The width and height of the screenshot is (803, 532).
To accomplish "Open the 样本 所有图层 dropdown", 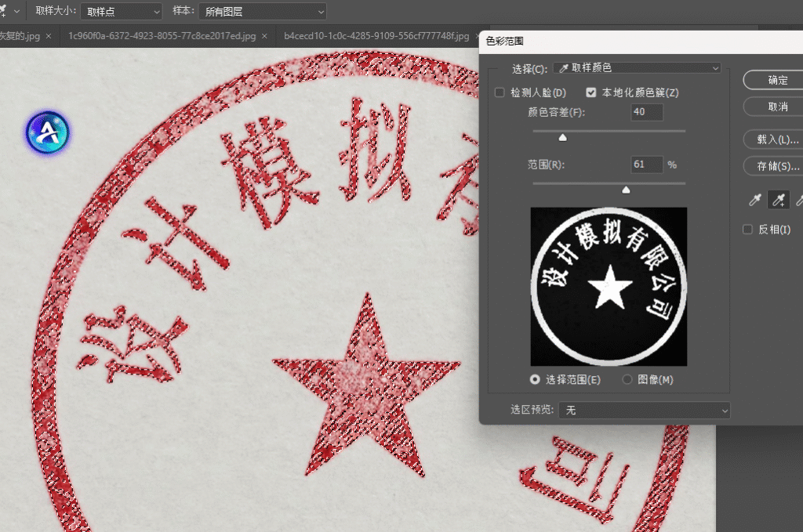I will pyautogui.click(x=262, y=11).
